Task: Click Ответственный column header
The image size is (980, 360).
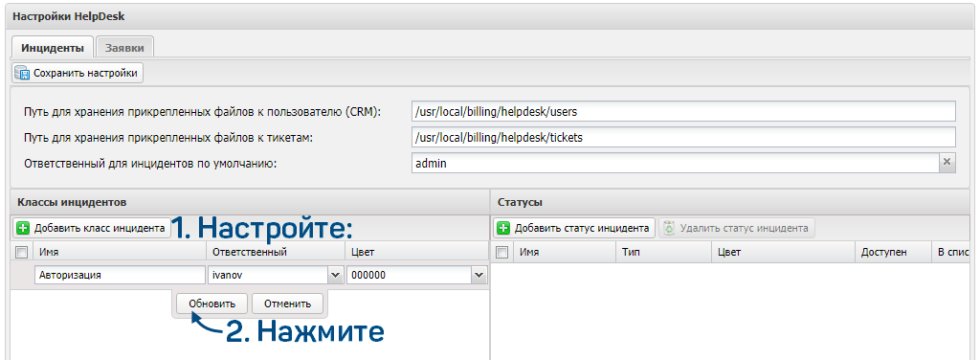Action: [x=275, y=252]
